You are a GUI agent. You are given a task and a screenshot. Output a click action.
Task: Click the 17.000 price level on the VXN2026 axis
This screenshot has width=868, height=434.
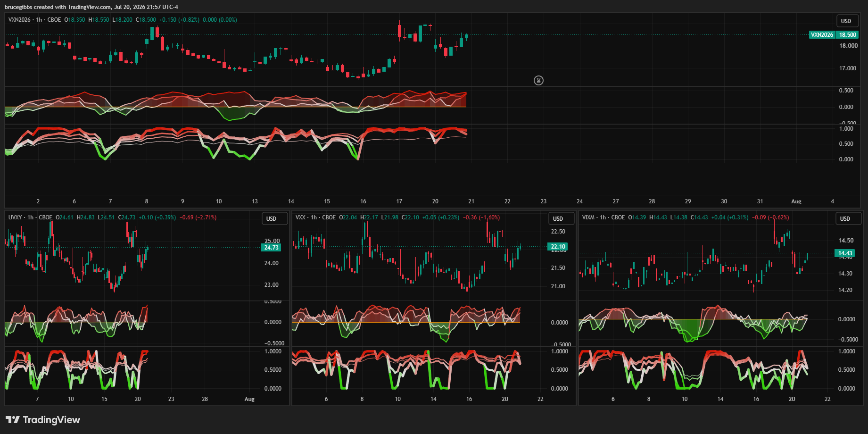tap(848, 68)
